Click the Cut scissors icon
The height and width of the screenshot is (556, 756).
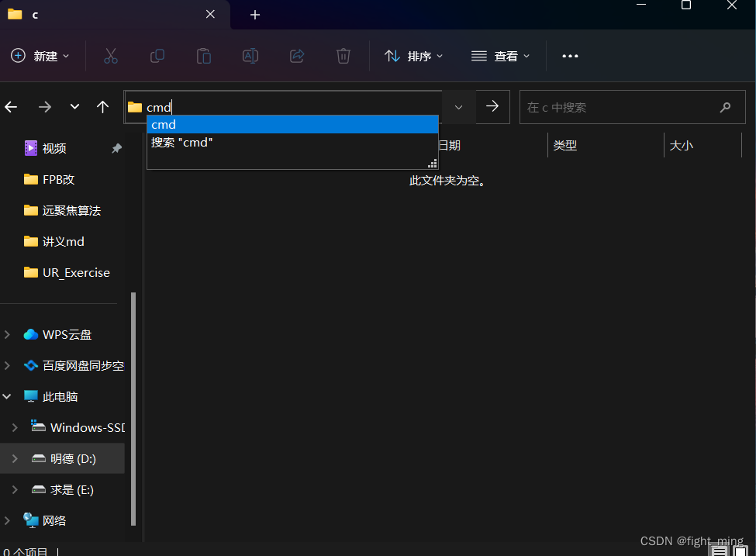tap(110, 56)
